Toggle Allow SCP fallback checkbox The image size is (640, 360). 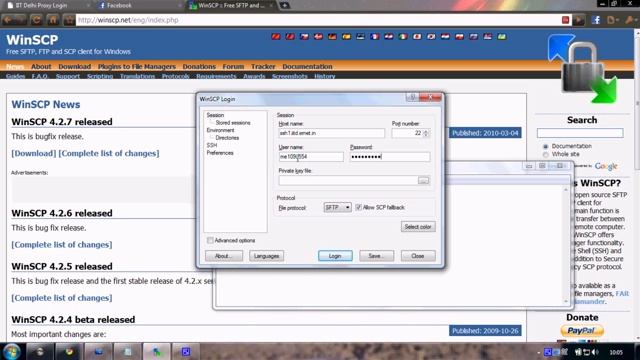click(358, 207)
